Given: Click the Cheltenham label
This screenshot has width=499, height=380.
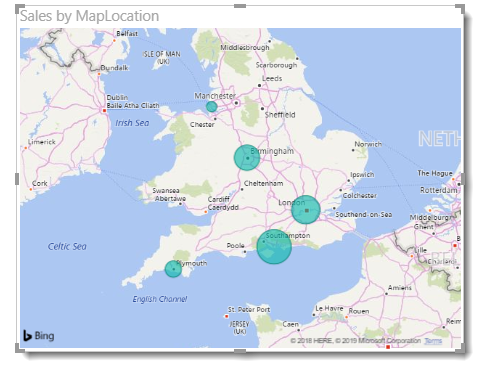Looking at the screenshot, I should click(x=263, y=183).
